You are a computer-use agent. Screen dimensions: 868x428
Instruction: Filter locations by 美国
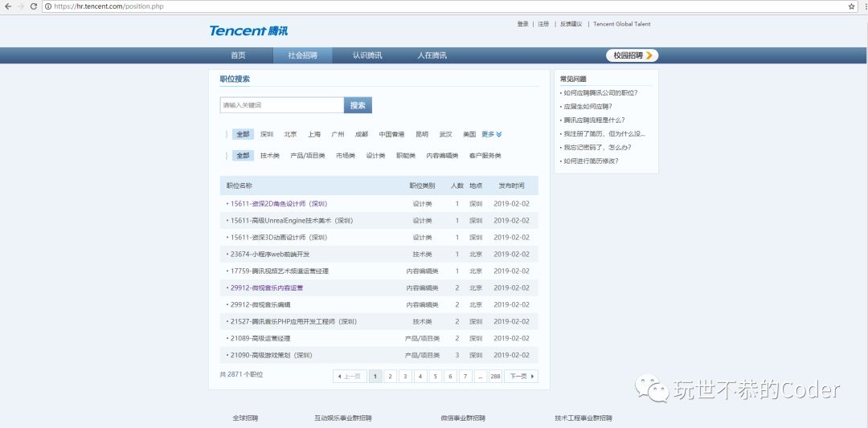point(469,134)
